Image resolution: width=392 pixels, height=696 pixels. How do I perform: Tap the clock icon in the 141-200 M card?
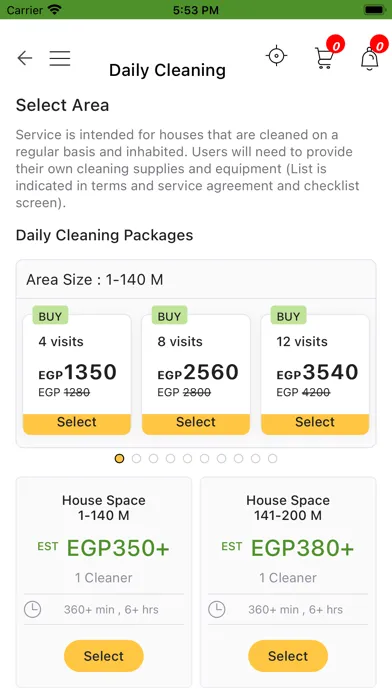(x=217, y=609)
